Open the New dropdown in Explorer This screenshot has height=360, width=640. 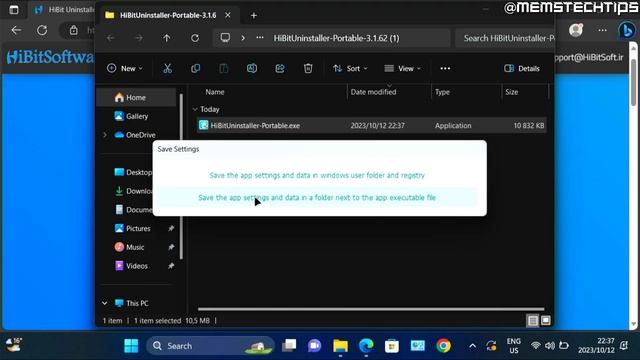tap(124, 69)
